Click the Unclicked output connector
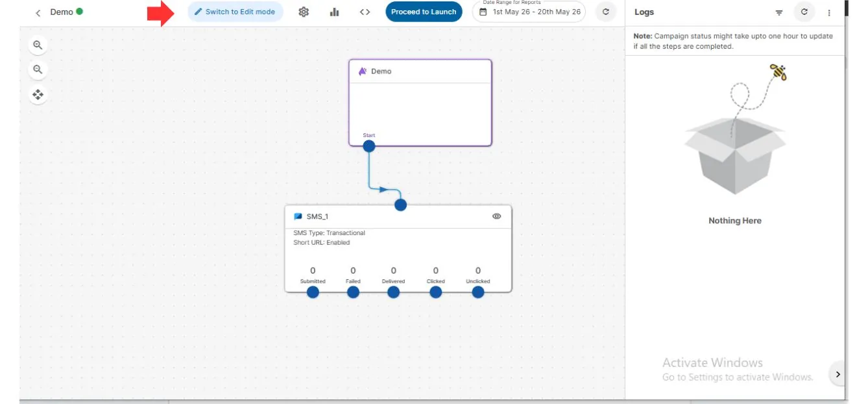Viewport: 868px width, 404px height. pos(478,292)
